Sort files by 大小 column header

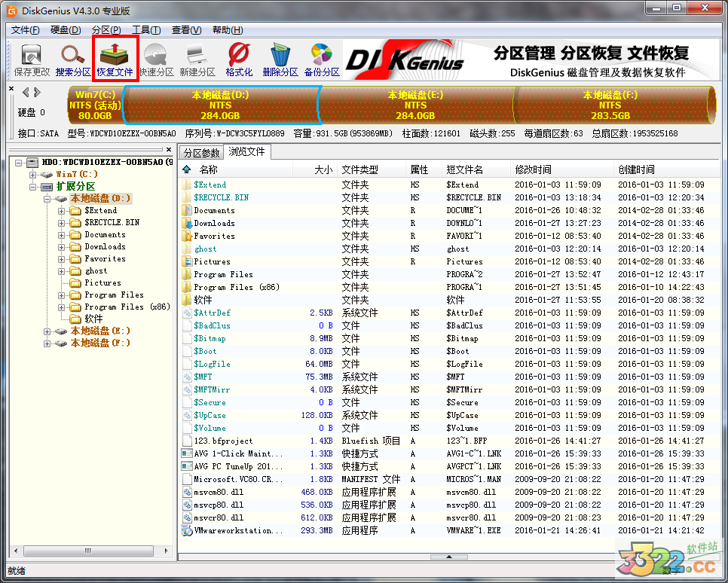pos(323,169)
